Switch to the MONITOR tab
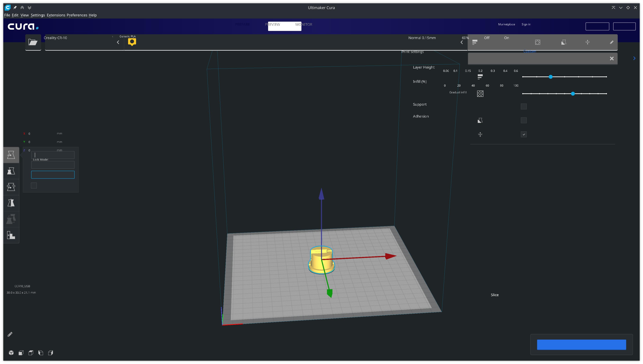 pos(304,24)
